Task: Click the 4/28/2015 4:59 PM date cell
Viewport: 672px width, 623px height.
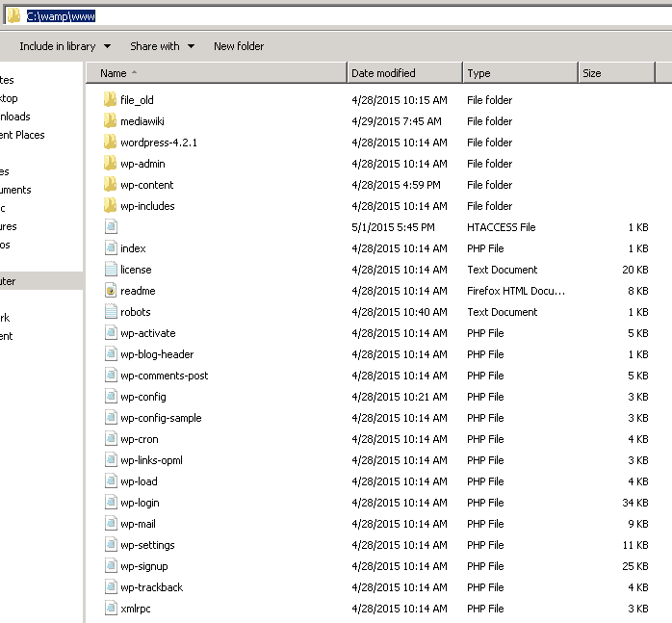Action: [x=396, y=185]
